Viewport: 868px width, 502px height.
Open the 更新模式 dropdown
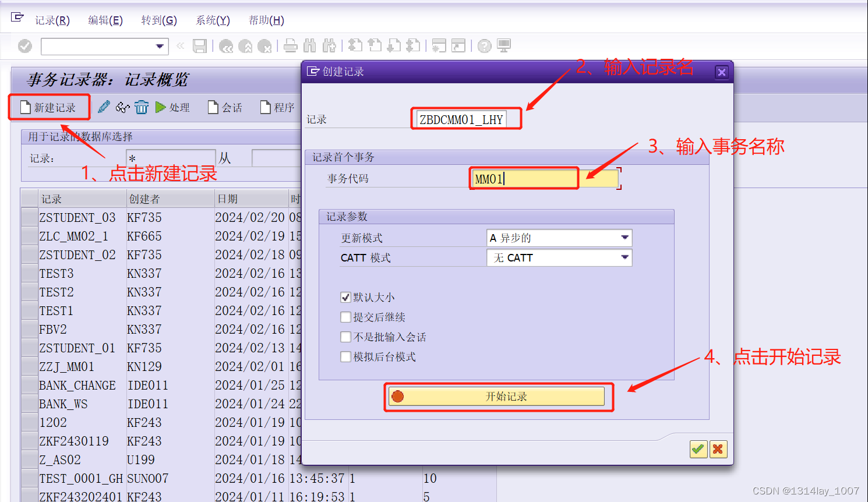pos(624,238)
